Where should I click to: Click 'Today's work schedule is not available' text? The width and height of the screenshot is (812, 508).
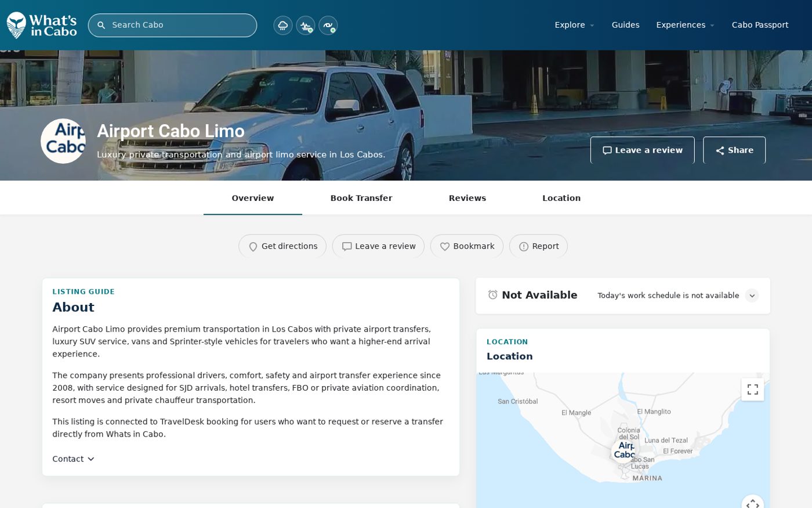(668, 296)
